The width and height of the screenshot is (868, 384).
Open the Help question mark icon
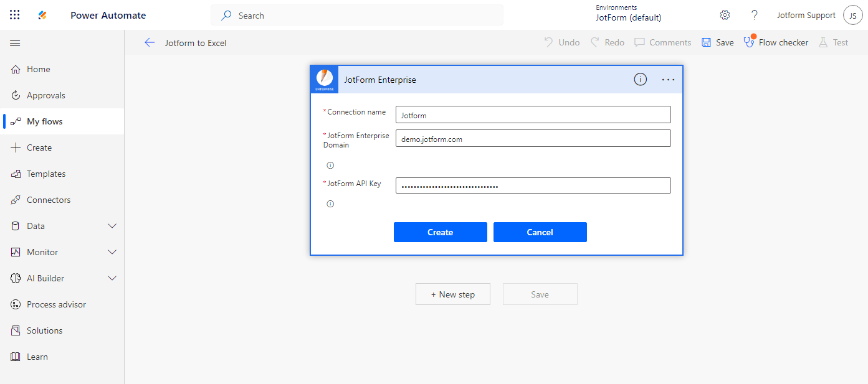click(x=755, y=15)
